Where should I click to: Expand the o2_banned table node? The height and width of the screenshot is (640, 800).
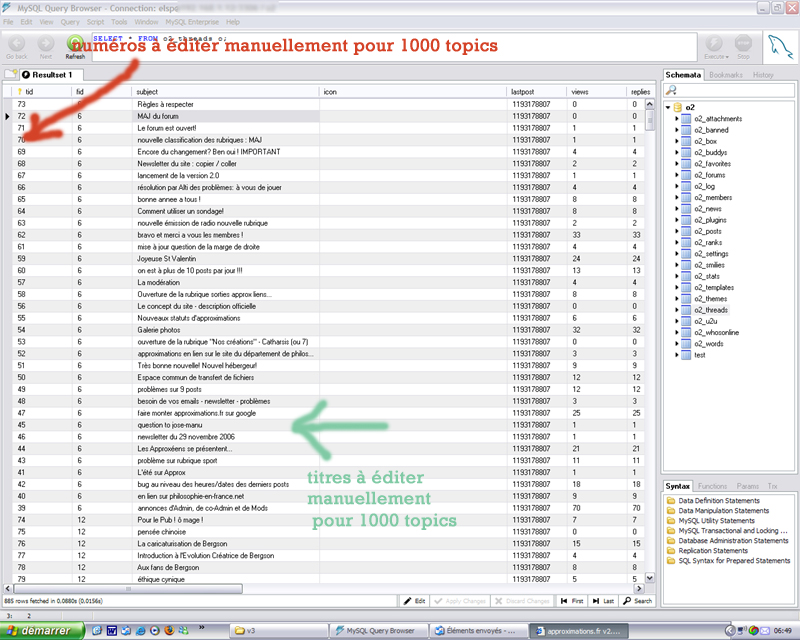click(677, 130)
